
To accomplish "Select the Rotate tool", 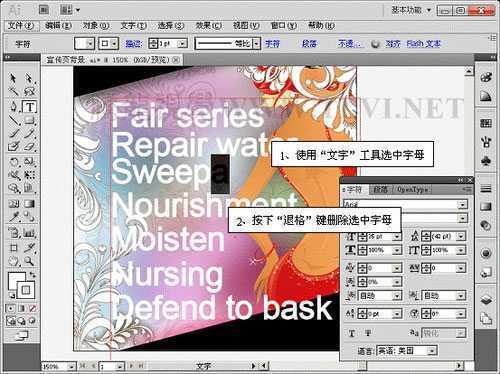I will [13, 162].
